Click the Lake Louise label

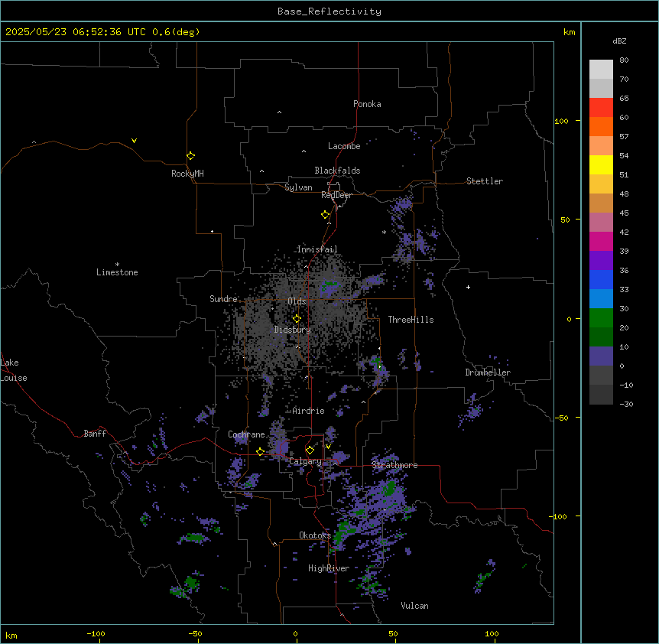(x=14, y=370)
